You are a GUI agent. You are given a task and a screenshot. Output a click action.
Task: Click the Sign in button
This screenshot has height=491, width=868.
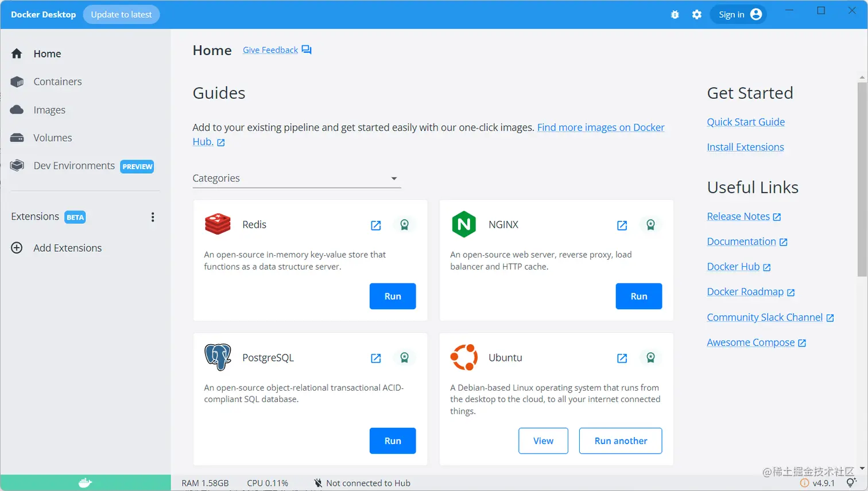pos(739,14)
